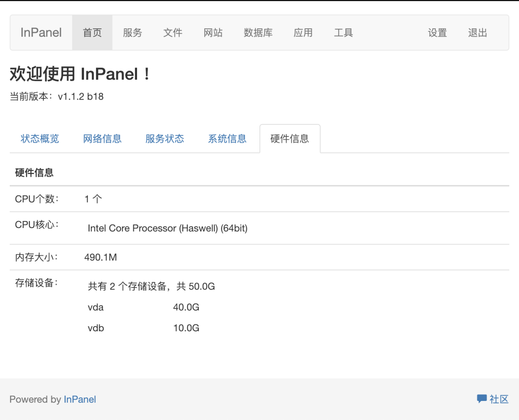
Task: Open the 数据库 navigation item
Action: click(258, 32)
